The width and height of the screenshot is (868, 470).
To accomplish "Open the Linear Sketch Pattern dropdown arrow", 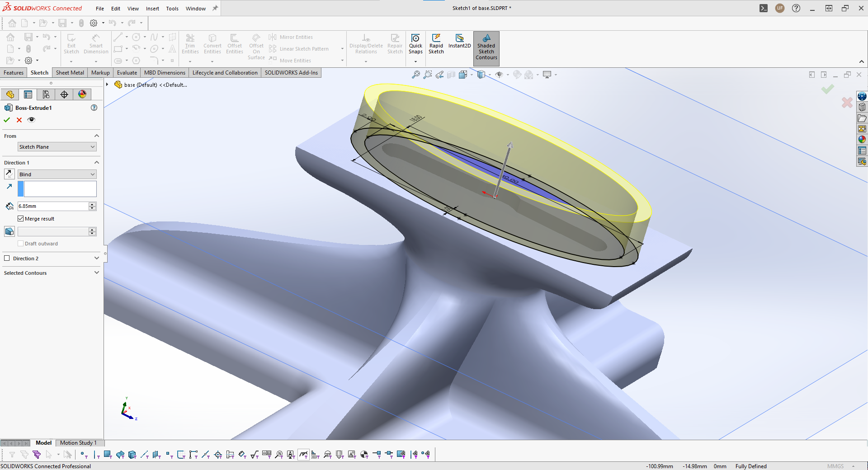I will [x=342, y=49].
